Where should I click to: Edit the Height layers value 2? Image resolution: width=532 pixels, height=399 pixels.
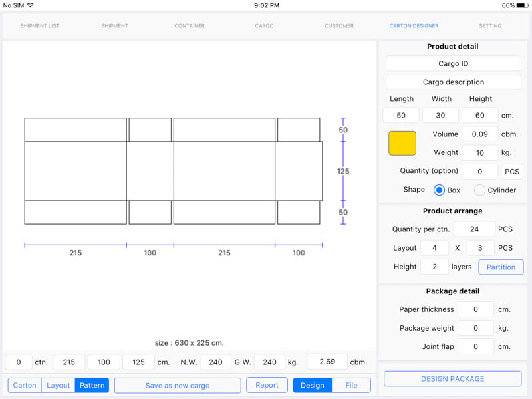click(x=434, y=267)
